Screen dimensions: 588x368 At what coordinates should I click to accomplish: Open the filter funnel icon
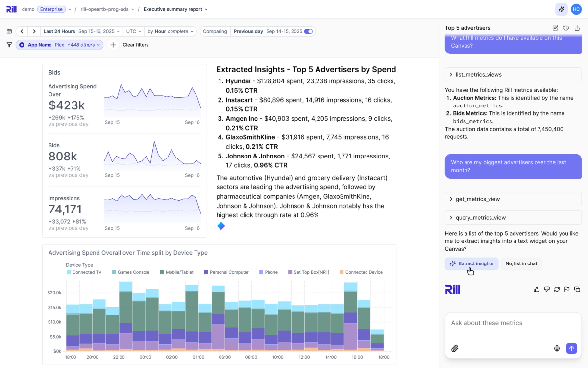9,45
